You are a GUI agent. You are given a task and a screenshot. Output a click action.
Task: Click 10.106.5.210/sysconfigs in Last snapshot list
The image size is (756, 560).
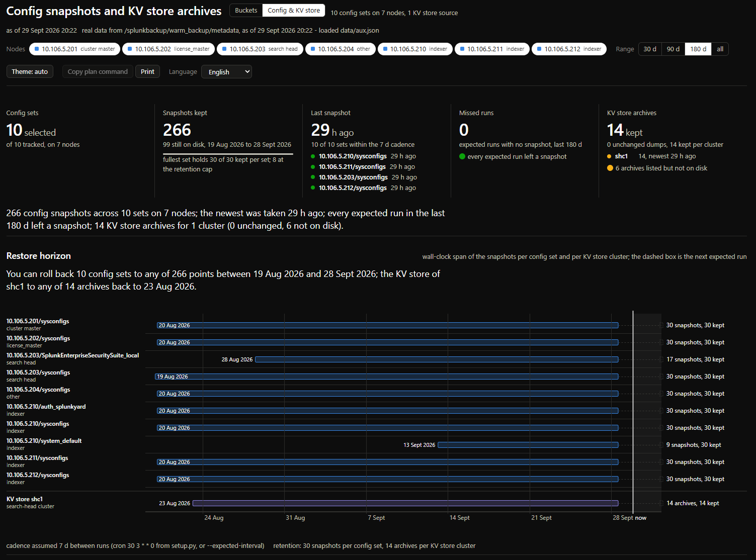pyautogui.click(x=353, y=156)
